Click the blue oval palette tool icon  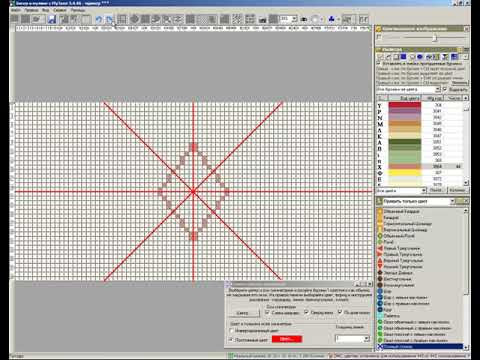(x=420, y=57)
